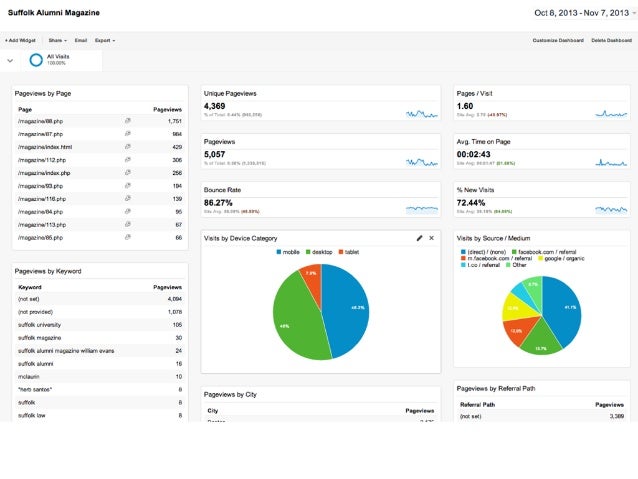Viewport: 638px width, 479px height.
Task: Open external link icon for /magazine/85.php
Action: point(128,237)
